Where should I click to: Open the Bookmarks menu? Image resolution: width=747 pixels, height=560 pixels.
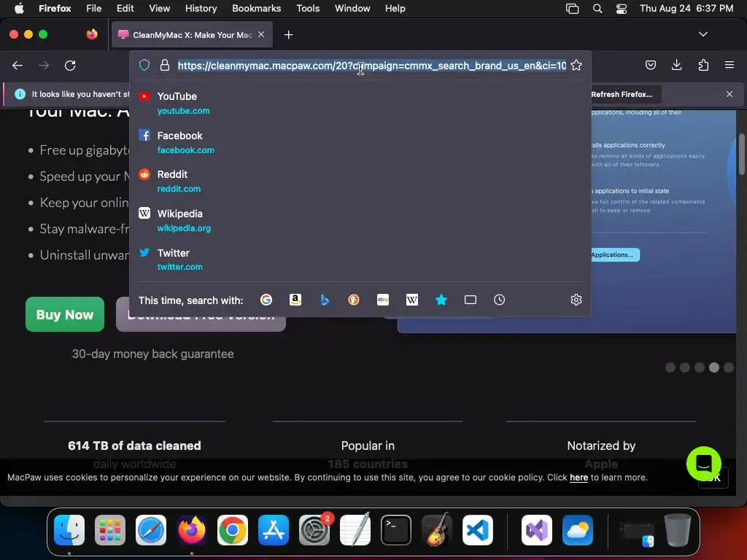pyautogui.click(x=256, y=8)
